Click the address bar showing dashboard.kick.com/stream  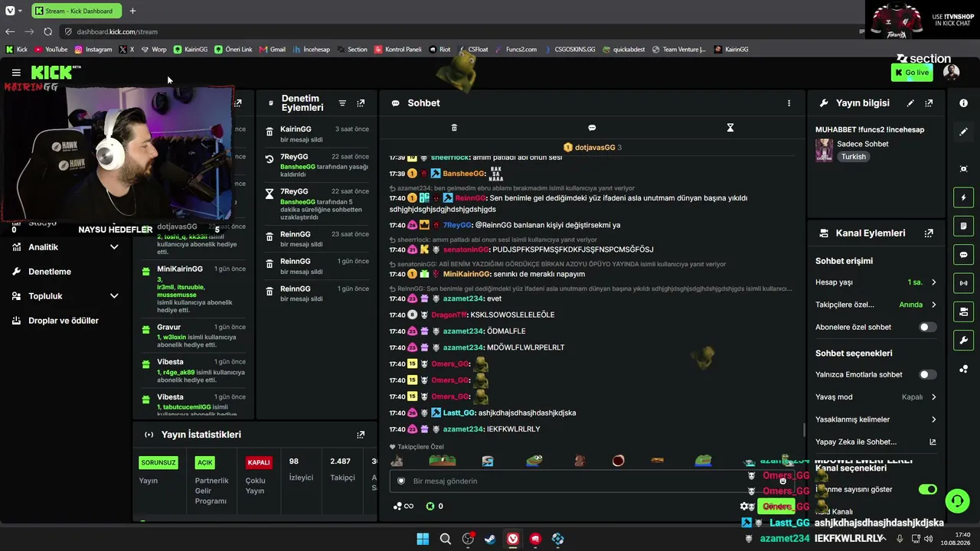tap(117, 31)
